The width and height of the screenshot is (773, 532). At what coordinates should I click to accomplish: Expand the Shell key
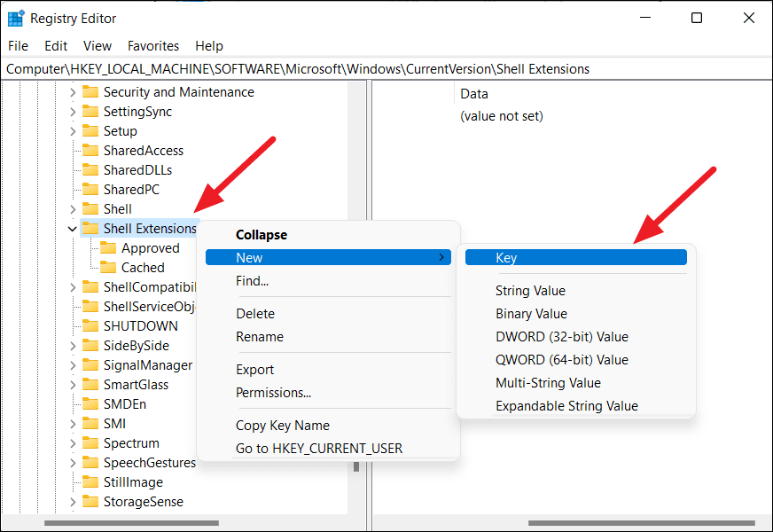[x=73, y=209]
